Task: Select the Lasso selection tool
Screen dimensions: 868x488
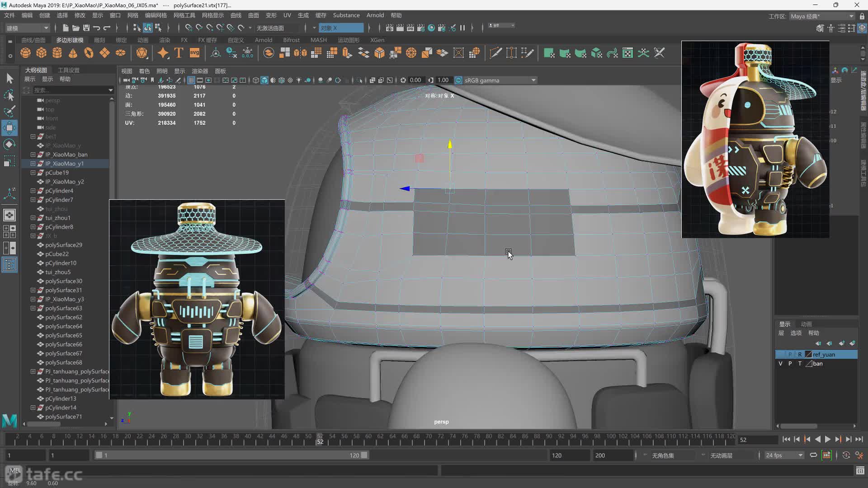Action: (x=9, y=95)
